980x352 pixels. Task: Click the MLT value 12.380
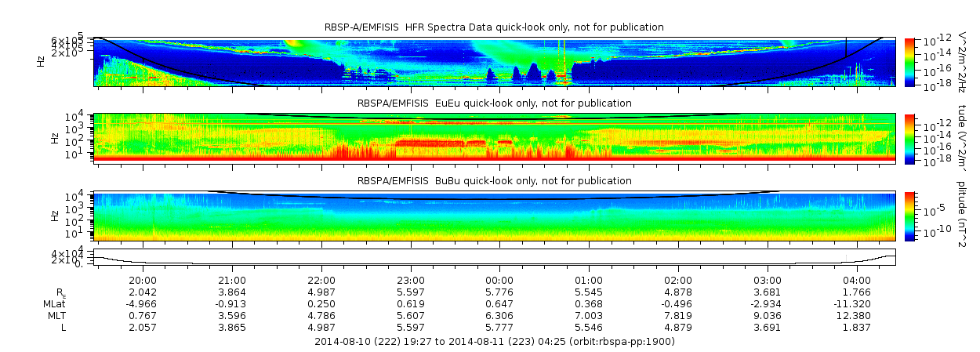point(855,315)
